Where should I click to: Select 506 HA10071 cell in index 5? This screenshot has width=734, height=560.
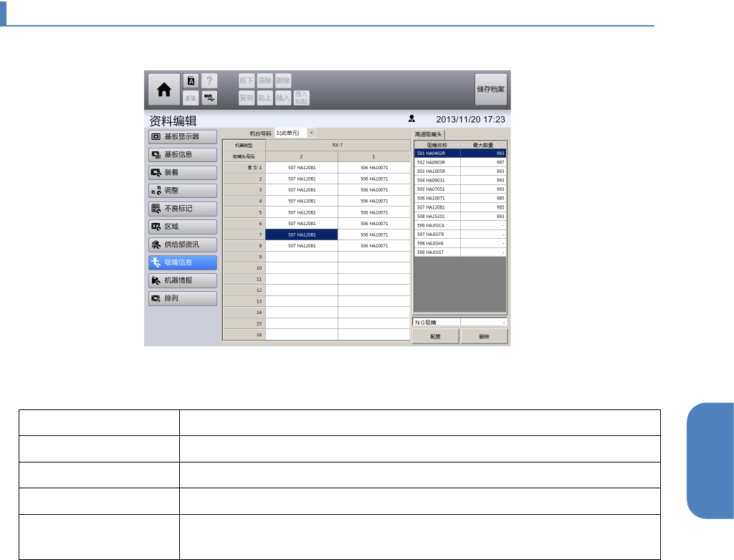(x=374, y=212)
